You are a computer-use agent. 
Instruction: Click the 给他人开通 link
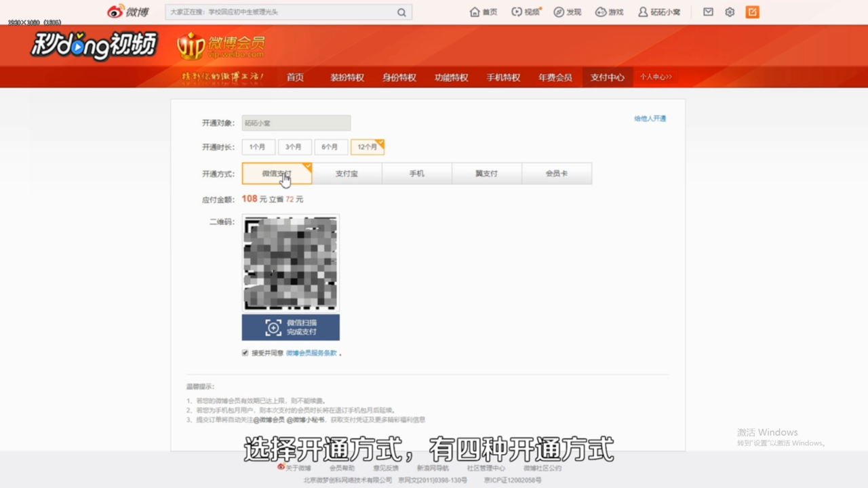click(x=650, y=119)
